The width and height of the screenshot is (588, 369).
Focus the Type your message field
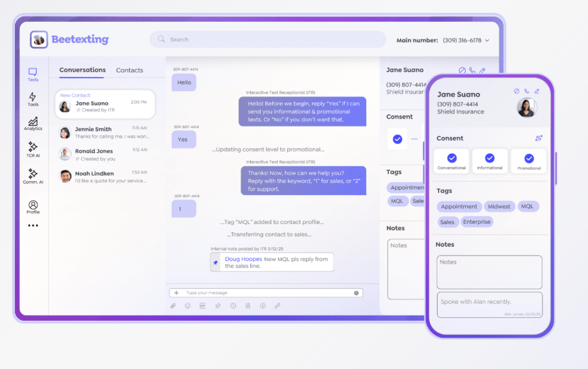(x=266, y=293)
